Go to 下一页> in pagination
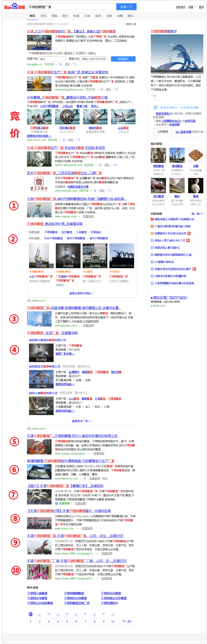 coord(127,621)
